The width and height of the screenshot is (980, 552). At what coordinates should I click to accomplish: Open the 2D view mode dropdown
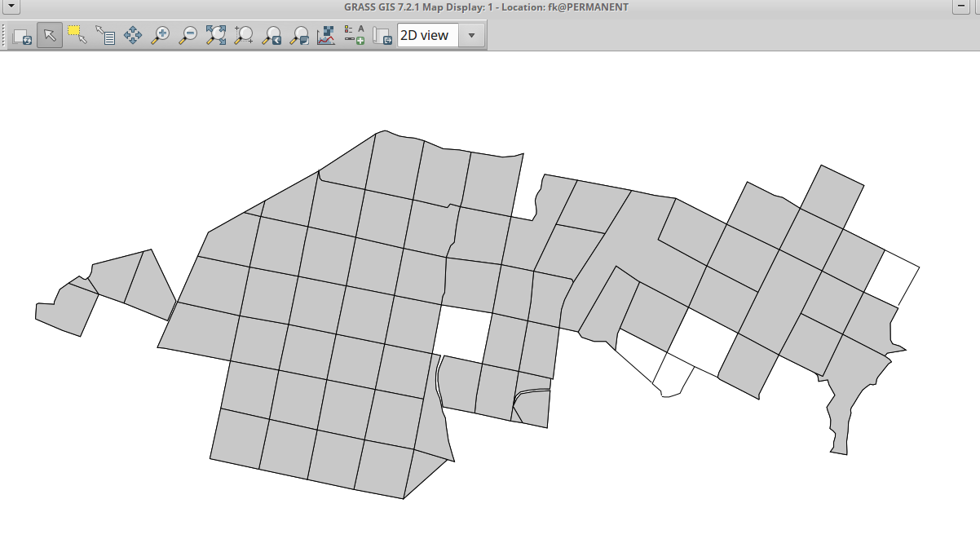pos(472,35)
